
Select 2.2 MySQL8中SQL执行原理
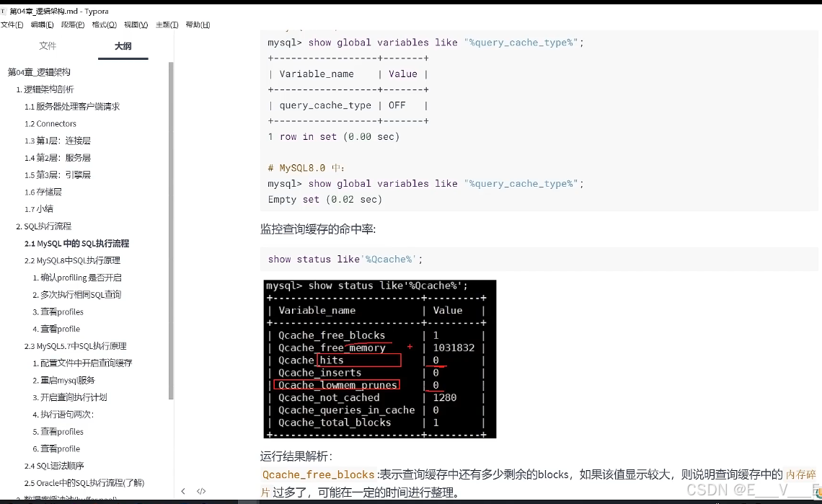[x=72, y=260]
